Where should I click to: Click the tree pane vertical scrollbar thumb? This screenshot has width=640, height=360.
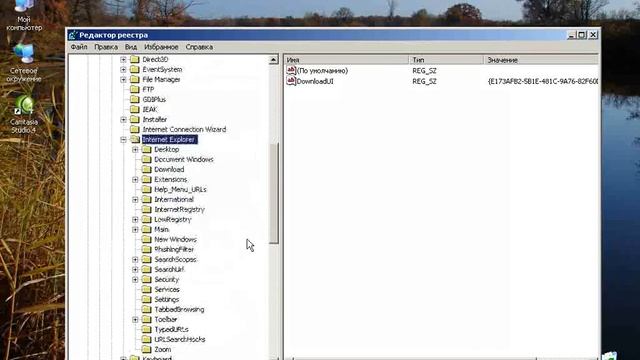pyautogui.click(x=274, y=193)
